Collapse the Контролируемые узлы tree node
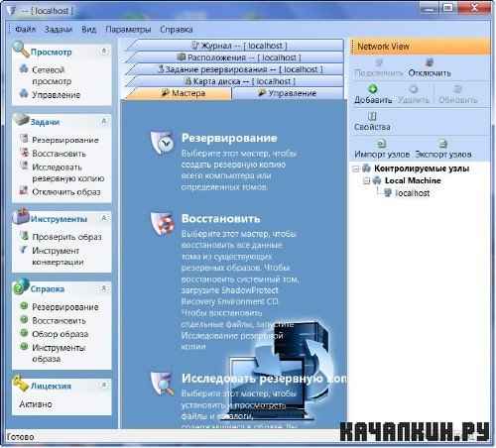The width and height of the screenshot is (496, 448). [356, 169]
